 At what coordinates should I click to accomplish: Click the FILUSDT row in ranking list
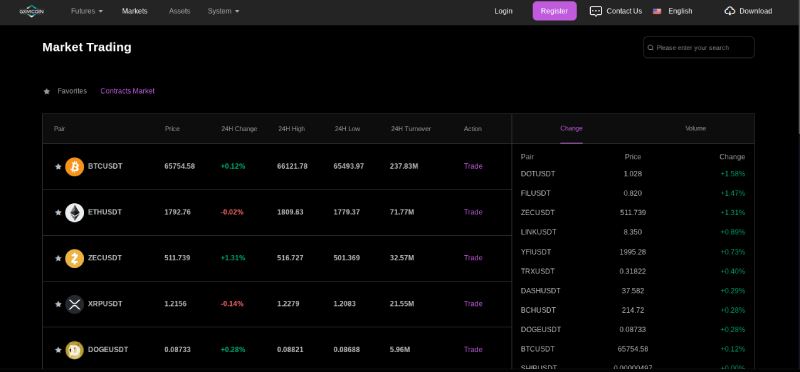633,193
